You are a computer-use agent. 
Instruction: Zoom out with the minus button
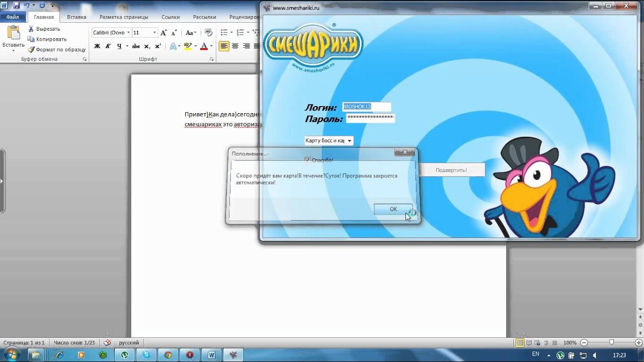coord(584,343)
